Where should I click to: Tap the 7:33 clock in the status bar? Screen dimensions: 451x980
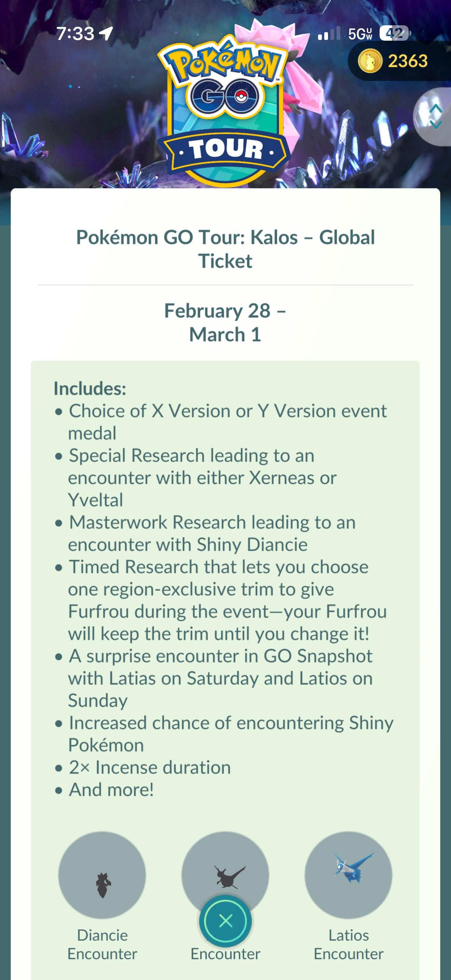tap(75, 33)
